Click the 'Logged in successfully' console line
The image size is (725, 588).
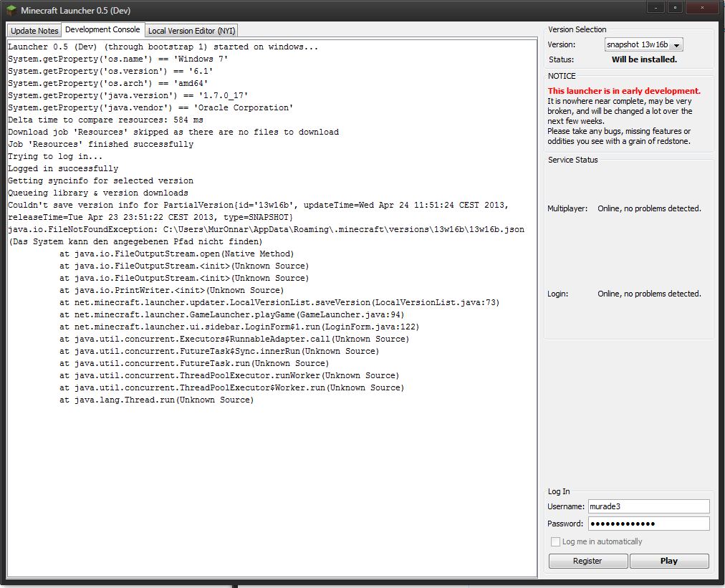(x=63, y=169)
